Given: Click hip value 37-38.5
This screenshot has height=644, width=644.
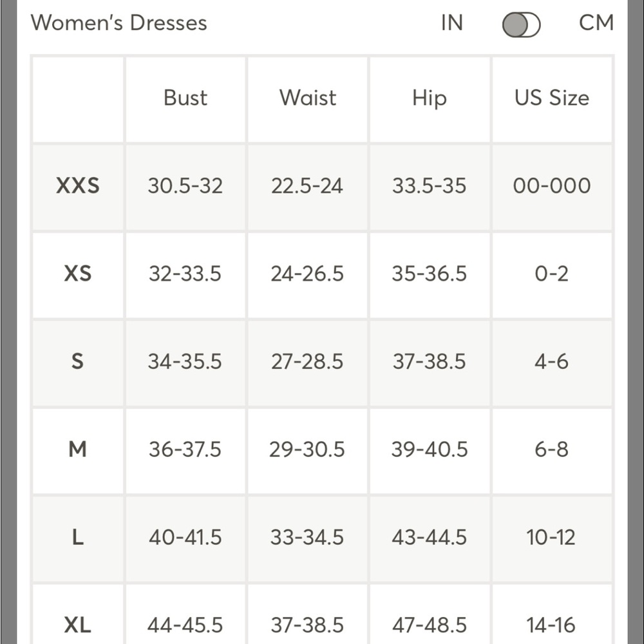Looking at the screenshot, I should point(429,361).
